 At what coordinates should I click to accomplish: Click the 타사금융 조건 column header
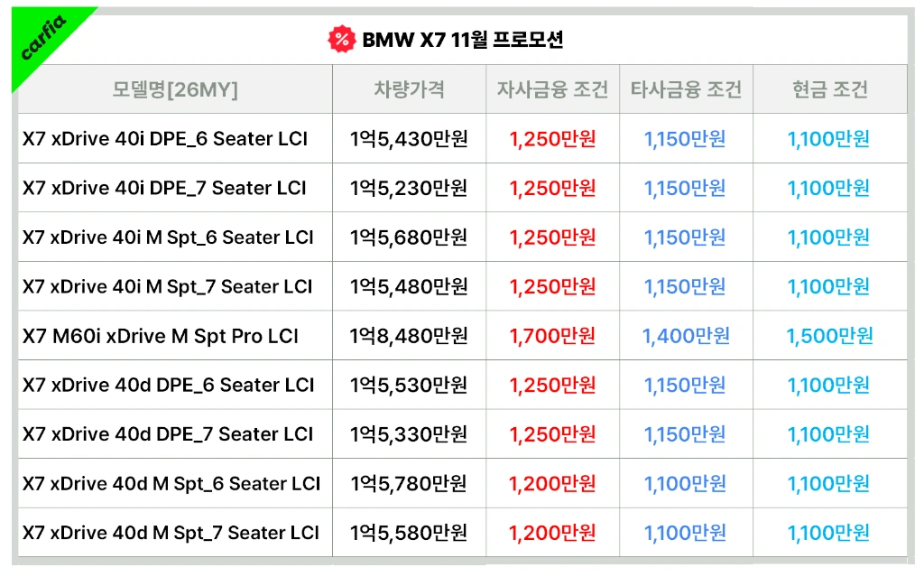coord(685,89)
